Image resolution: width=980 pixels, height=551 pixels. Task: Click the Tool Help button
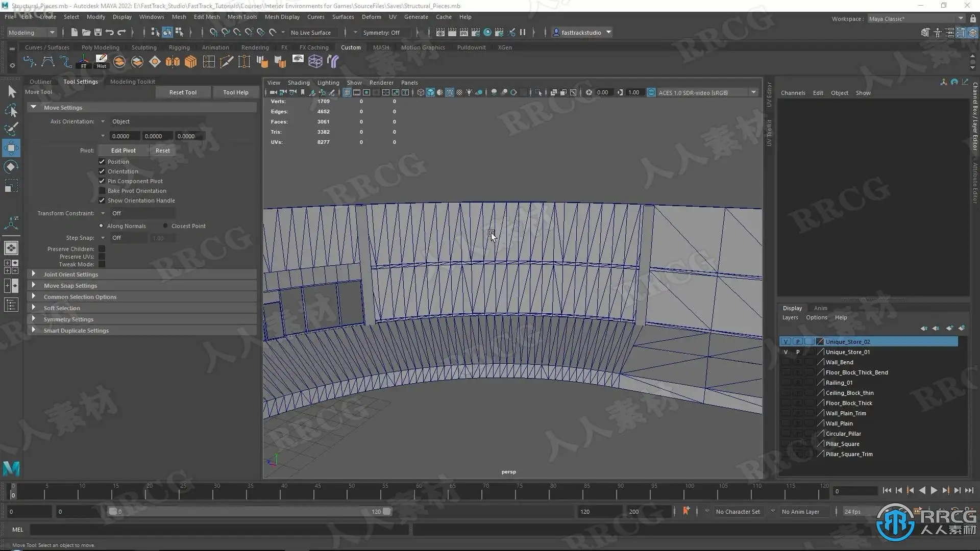tap(235, 92)
